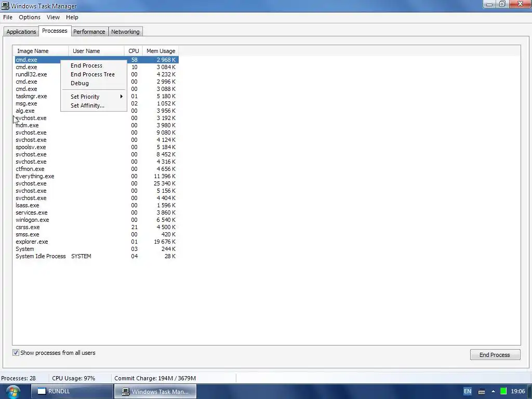Click the 11 396 K memory cell

165,177
